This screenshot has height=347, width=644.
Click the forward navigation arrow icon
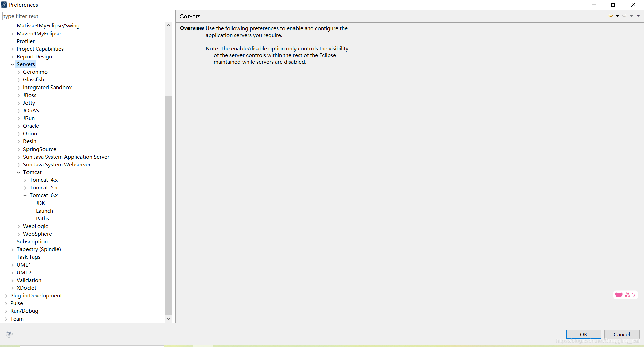(x=624, y=16)
